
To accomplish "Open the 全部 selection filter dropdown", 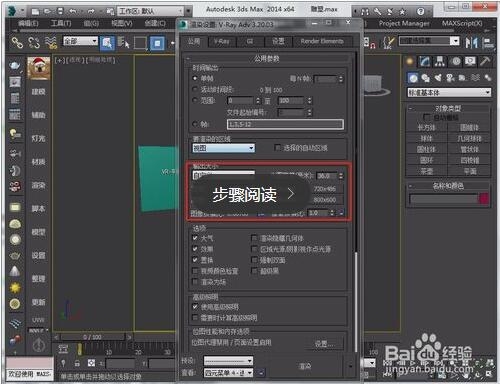I will point(80,41).
